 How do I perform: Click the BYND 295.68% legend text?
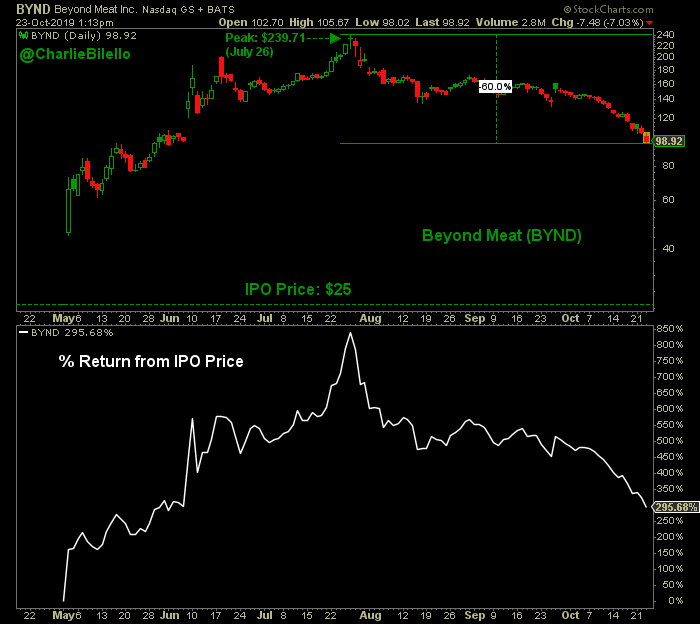click(x=72, y=333)
